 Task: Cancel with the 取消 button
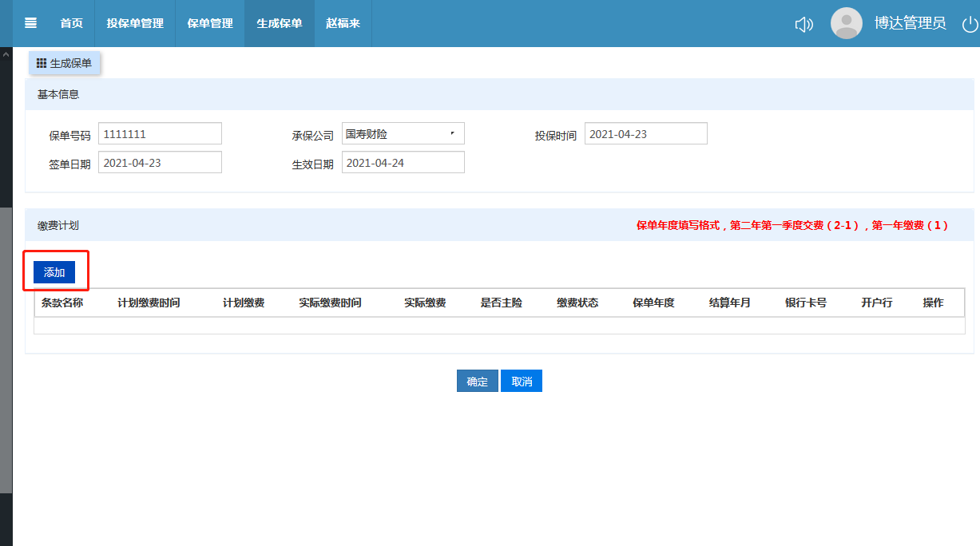coord(522,382)
